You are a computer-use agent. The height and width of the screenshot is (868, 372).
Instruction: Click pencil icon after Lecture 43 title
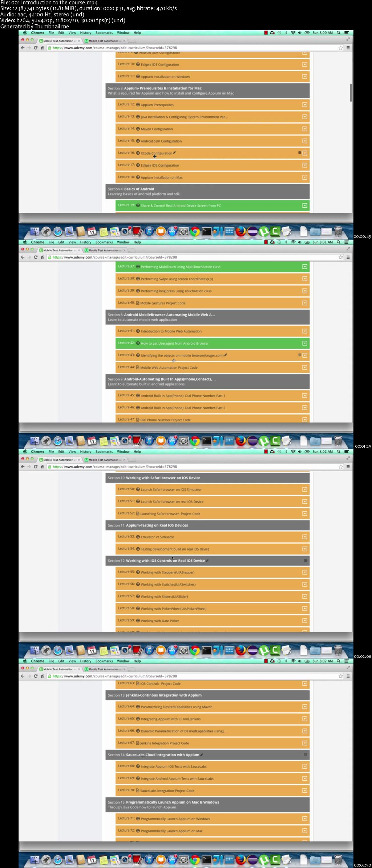(226, 355)
